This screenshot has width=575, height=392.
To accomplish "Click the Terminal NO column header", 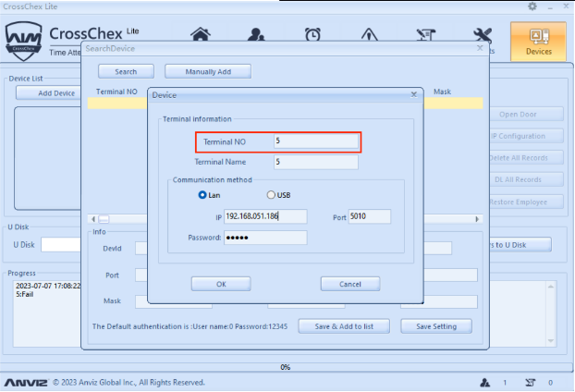I will coord(116,92).
